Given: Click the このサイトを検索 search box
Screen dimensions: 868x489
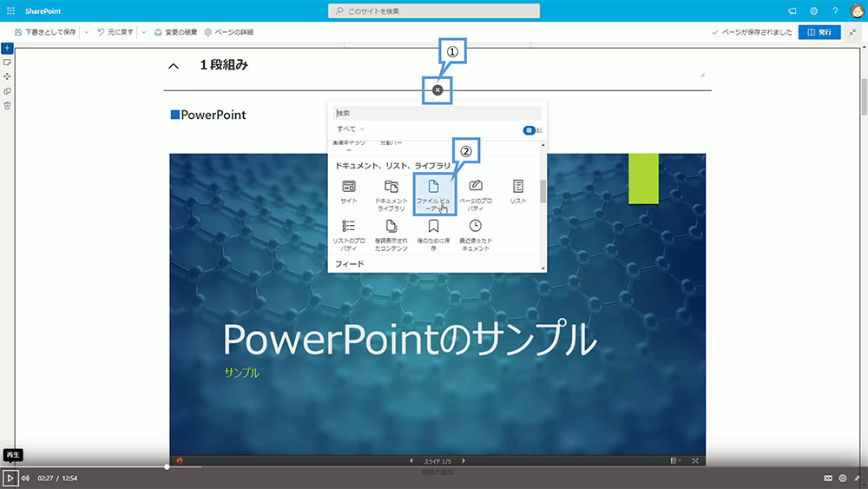Looking at the screenshot, I should click(434, 10).
